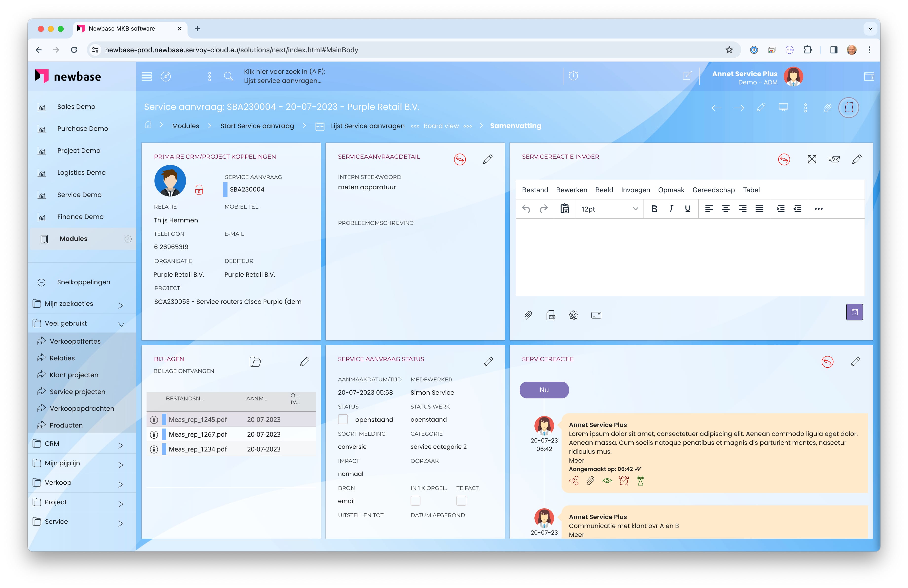Open the 12pt font size dropdown
908x588 pixels.
[x=609, y=209]
